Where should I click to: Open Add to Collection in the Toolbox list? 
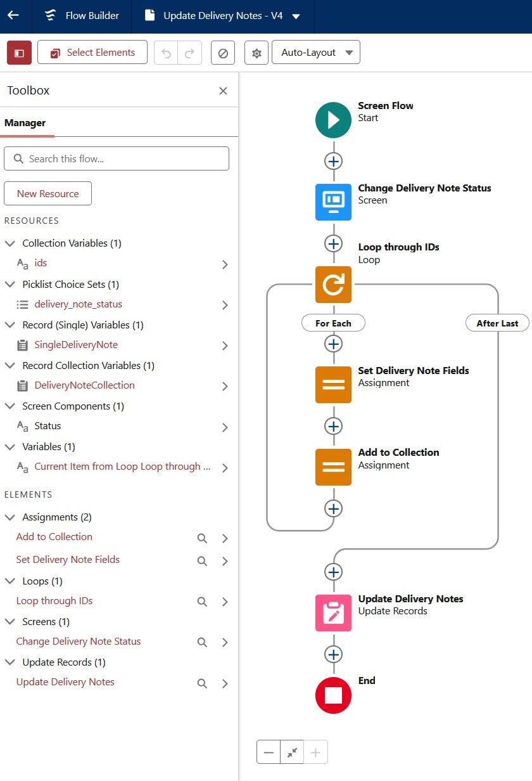pos(54,537)
